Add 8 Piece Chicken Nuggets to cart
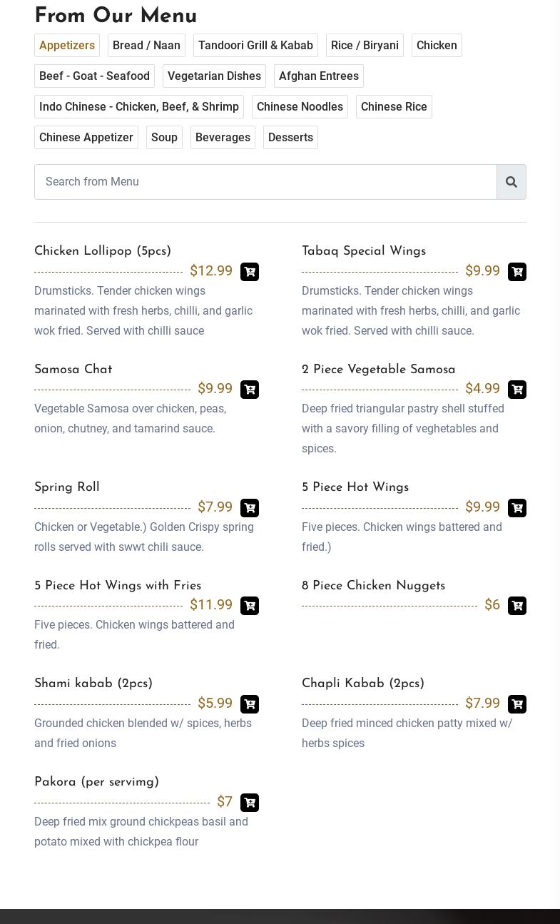This screenshot has height=924, width=560. tap(517, 606)
